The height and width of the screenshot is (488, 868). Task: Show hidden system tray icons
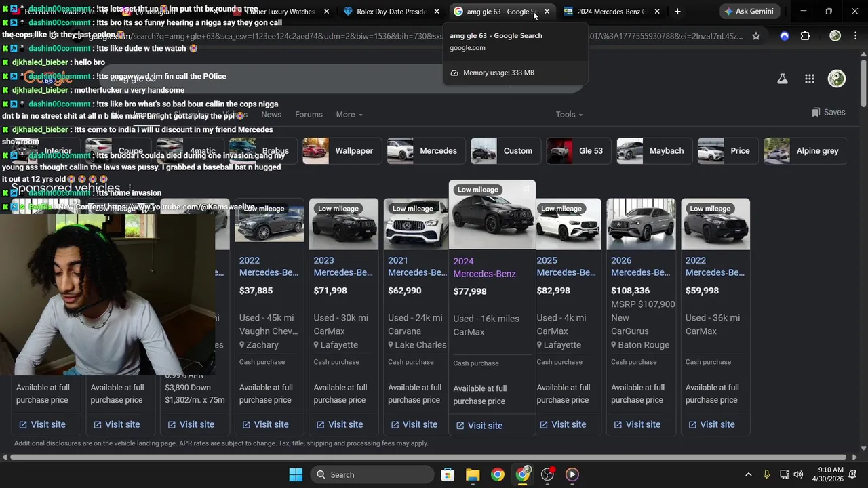point(748,474)
